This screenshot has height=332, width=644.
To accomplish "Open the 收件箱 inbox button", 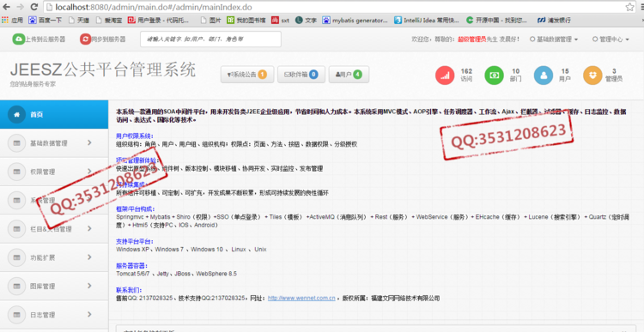I will click(x=301, y=75).
